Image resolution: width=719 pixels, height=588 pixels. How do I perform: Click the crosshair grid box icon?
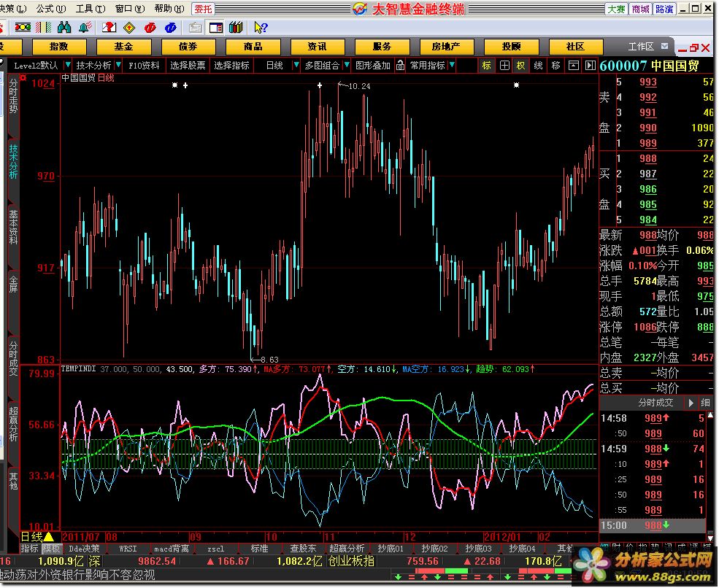click(x=504, y=66)
